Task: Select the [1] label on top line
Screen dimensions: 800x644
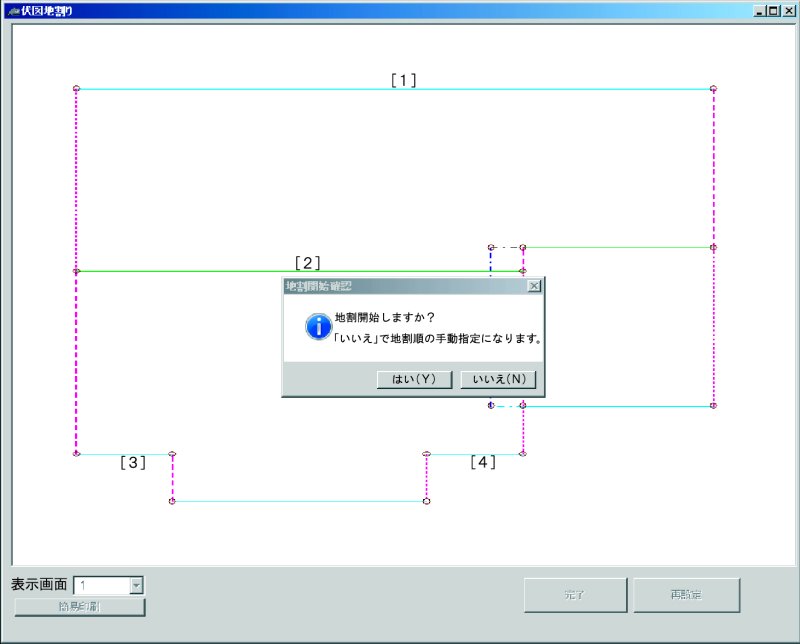Action: (403, 80)
